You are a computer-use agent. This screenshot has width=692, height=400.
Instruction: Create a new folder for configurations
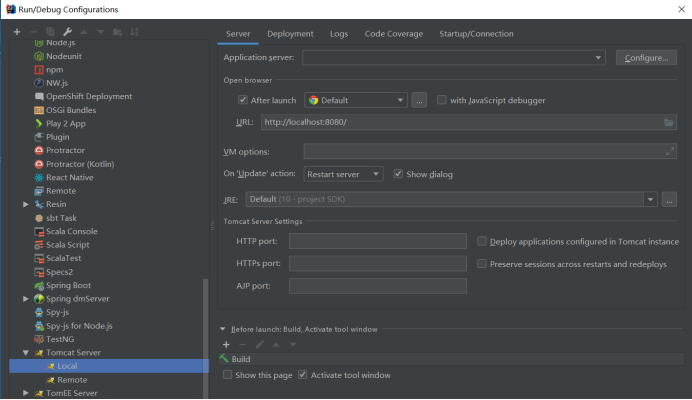117,32
